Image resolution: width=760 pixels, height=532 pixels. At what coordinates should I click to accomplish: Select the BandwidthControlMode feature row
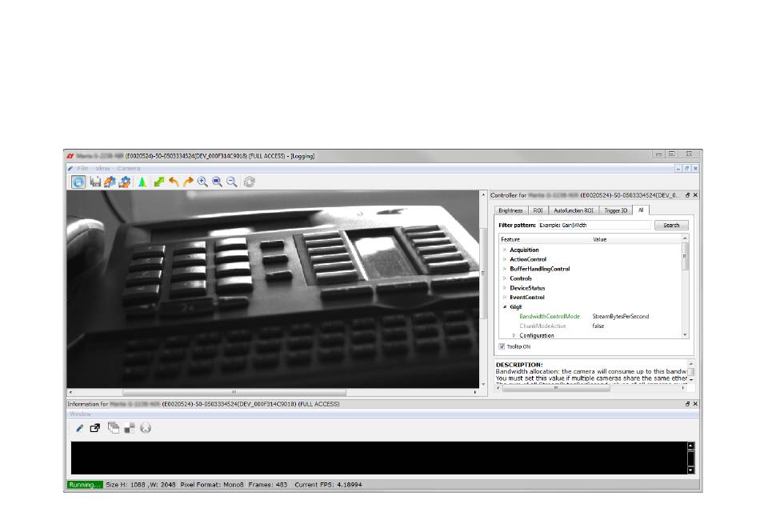coord(549,316)
